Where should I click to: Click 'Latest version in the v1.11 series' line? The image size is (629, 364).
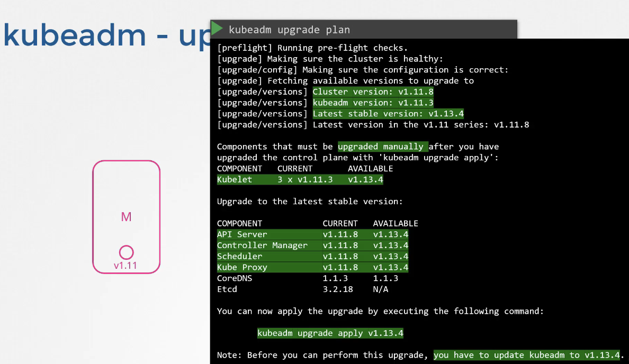373,125
